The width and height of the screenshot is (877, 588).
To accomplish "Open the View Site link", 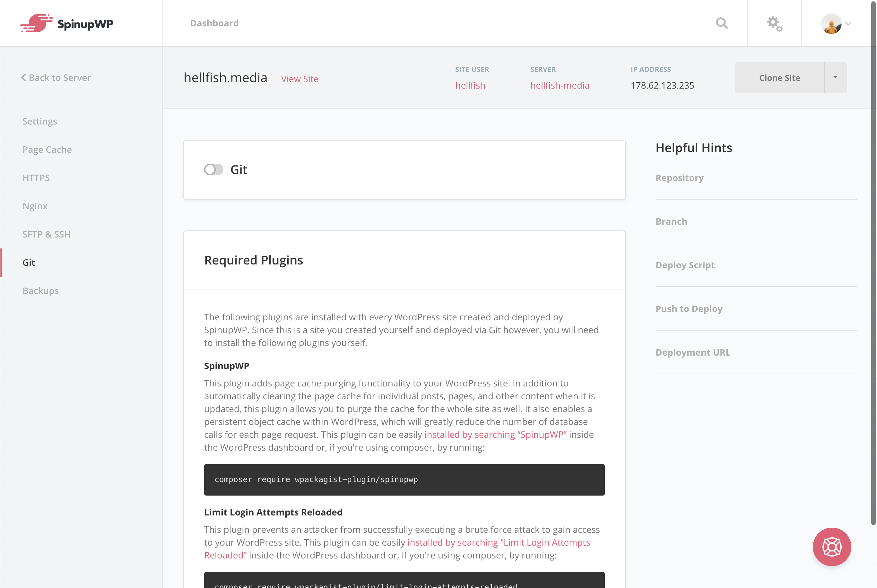I will [300, 79].
